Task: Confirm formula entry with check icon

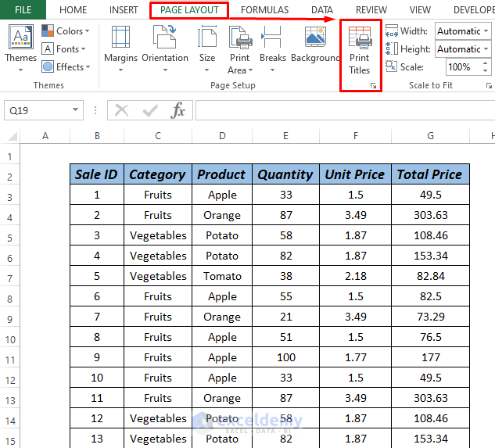Action: 150,110
